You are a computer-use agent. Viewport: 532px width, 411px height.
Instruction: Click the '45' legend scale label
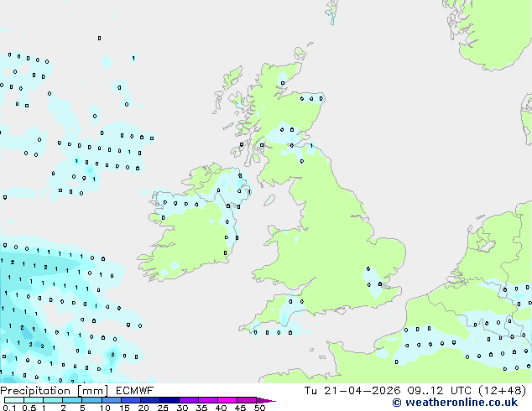tap(241, 408)
